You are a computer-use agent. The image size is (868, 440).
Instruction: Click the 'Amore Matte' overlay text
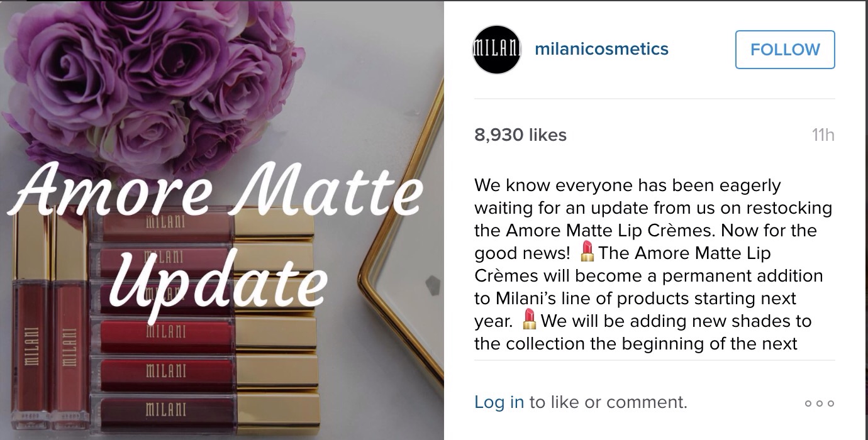click(x=216, y=189)
